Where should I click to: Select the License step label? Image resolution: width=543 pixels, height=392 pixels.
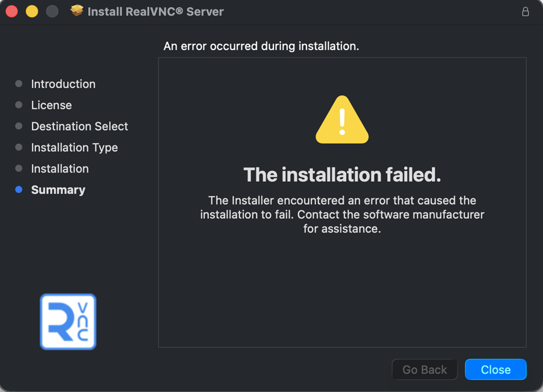pyautogui.click(x=51, y=105)
